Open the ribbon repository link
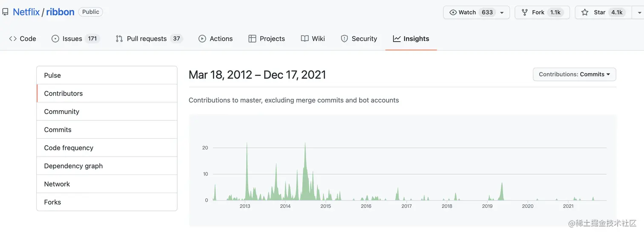This screenshot has width=644, height=235. pyautogui.click(x=60, y=12)
